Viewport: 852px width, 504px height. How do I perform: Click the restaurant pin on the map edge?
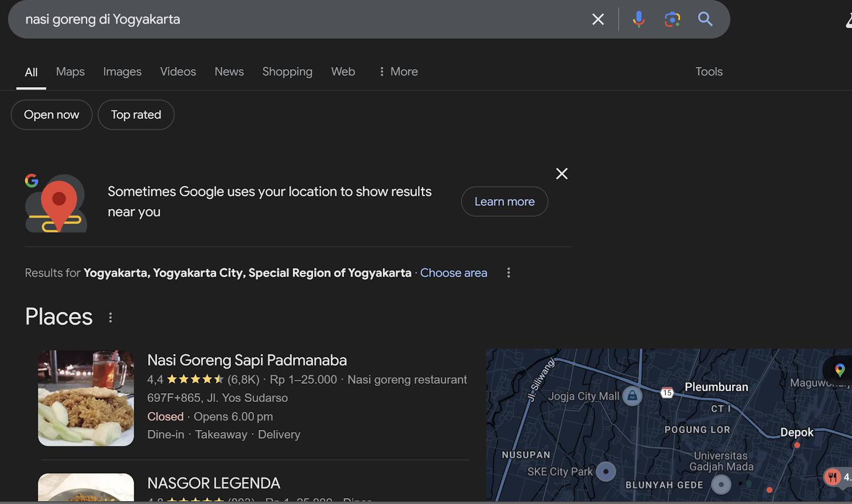833,477
